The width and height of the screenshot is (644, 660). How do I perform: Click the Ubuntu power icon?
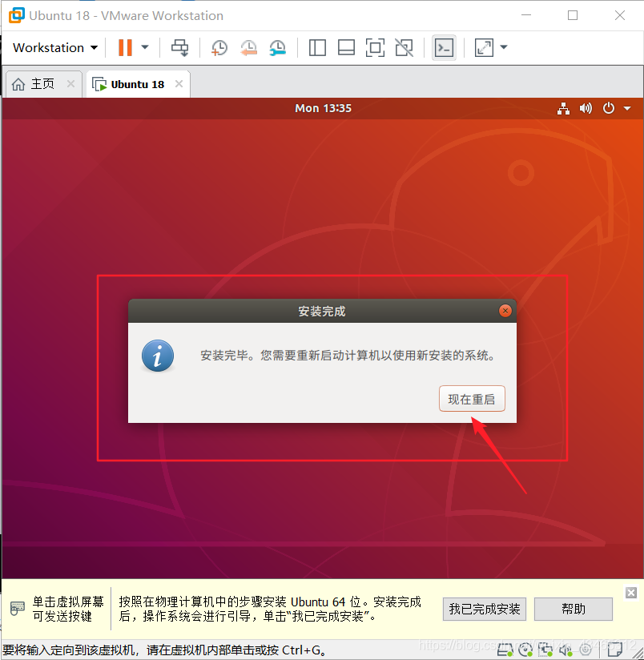click(x=609, y=108)
